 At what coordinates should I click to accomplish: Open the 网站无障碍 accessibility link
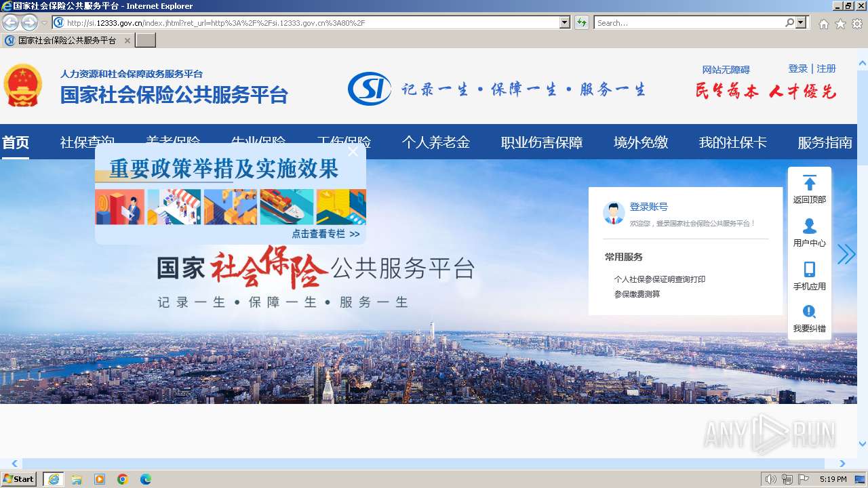tap(726, 70)
